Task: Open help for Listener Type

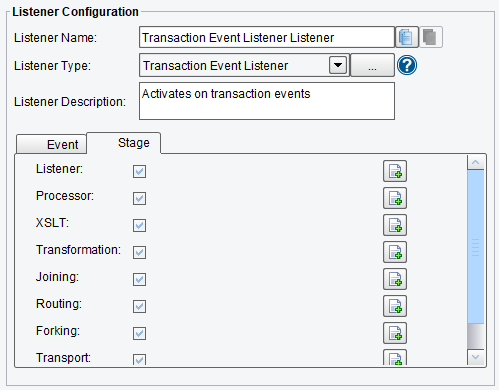Action: tap(407, 65)
